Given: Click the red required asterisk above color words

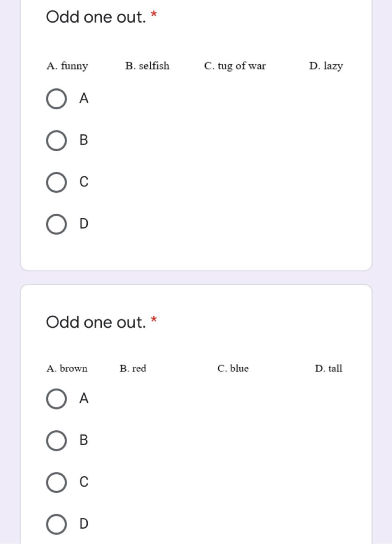Looking at the screenshot, I should [x=154, y=320].
